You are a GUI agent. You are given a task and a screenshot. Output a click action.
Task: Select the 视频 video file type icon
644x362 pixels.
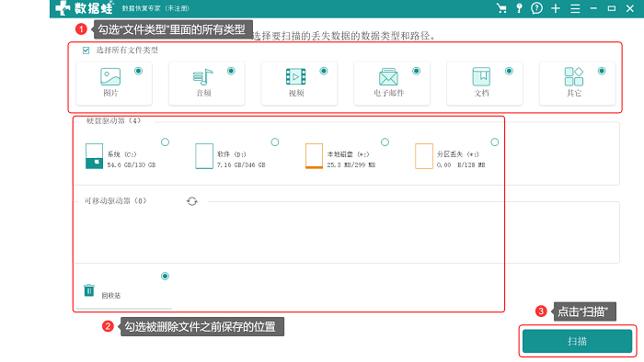tap(295, 76)
